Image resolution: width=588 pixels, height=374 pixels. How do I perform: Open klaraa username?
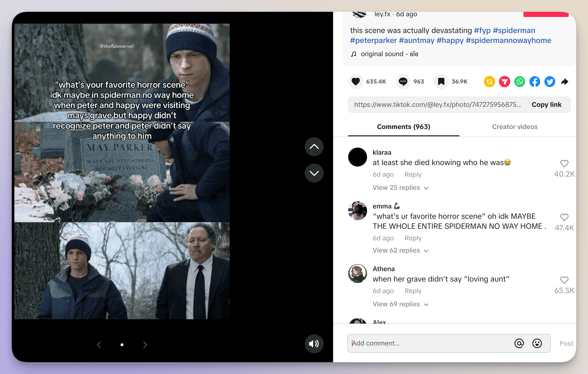point(382,152)
